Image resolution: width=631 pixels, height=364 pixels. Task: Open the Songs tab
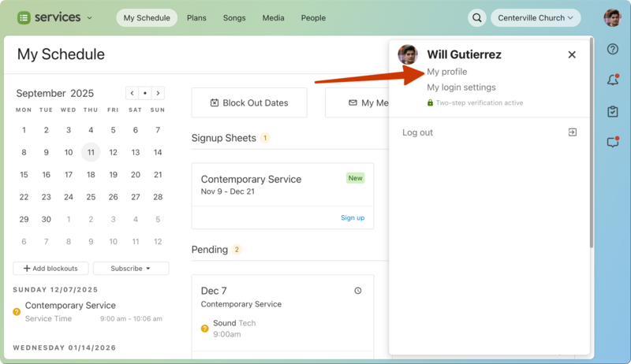[x=234, y=18]
